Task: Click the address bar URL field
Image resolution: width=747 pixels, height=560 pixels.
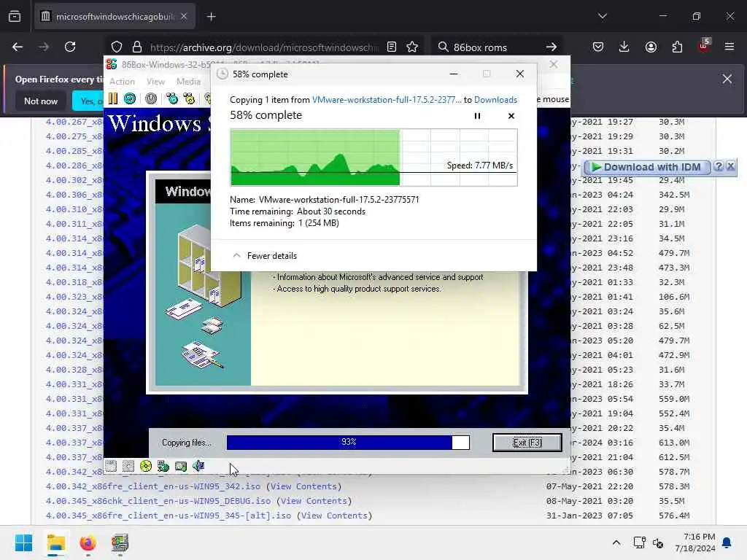Action: (x=264, y=47)
